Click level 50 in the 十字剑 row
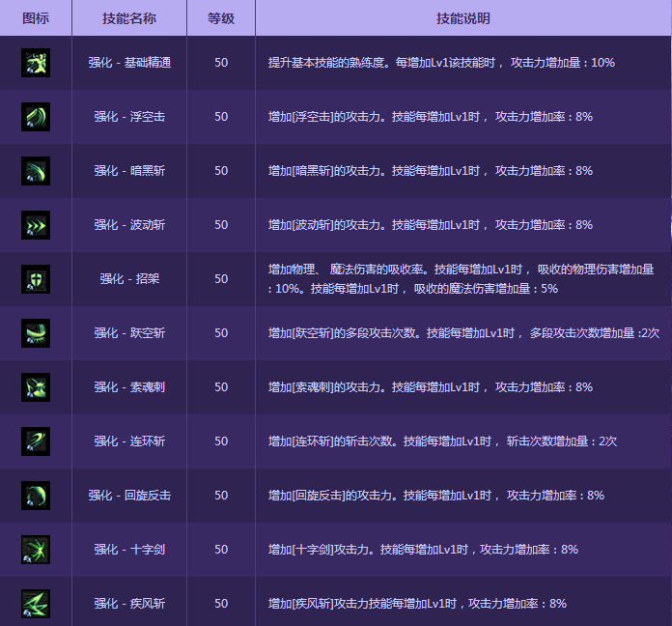 coord(221,550)
